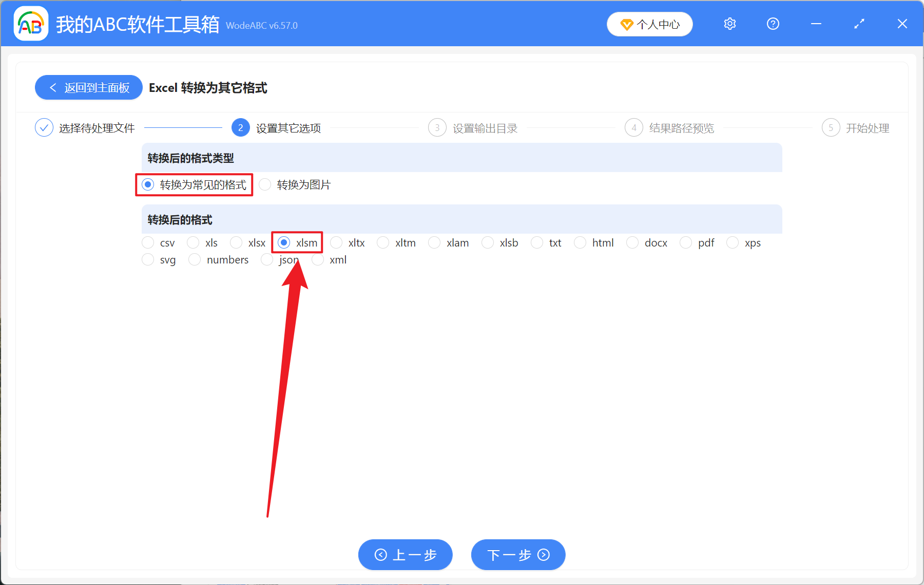
Task: Select csv as output format
Action: coord(148,242)
